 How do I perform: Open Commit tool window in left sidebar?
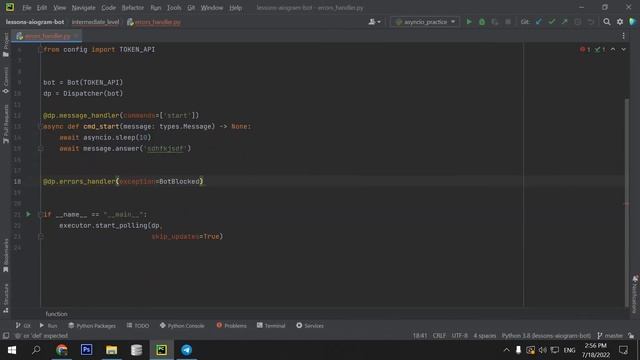[6, 80]
